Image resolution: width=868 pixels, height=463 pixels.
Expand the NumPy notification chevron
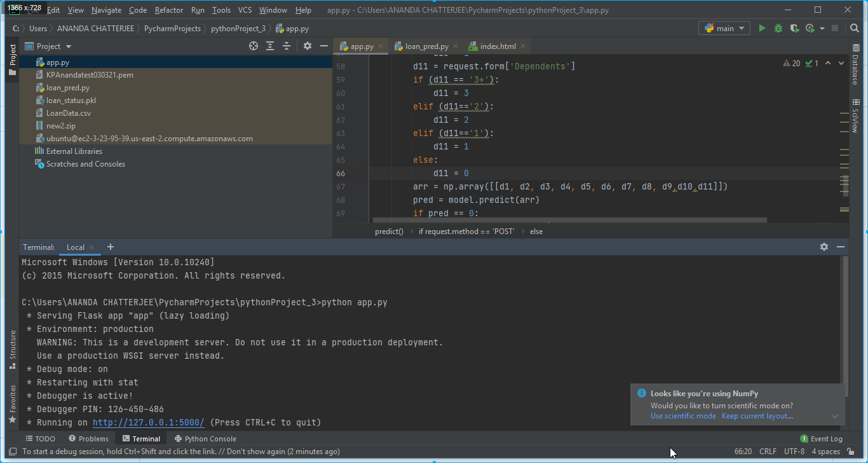(x=835, y=416)
